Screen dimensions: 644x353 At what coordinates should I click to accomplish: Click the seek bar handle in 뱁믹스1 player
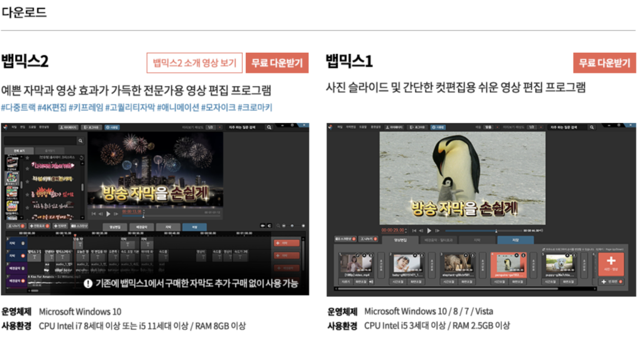[x=496, y=231]
